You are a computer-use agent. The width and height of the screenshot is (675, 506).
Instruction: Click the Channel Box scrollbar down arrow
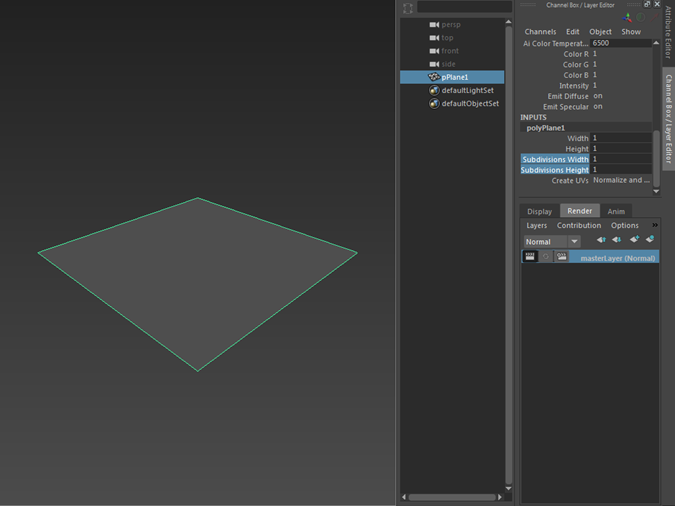656,191
